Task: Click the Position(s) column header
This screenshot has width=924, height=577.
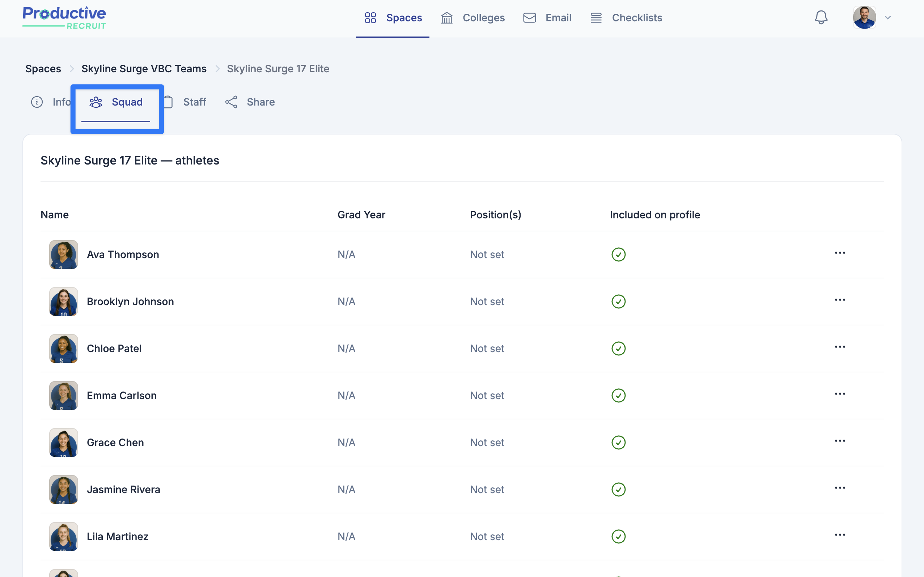Action: click(x=496, y=215)
